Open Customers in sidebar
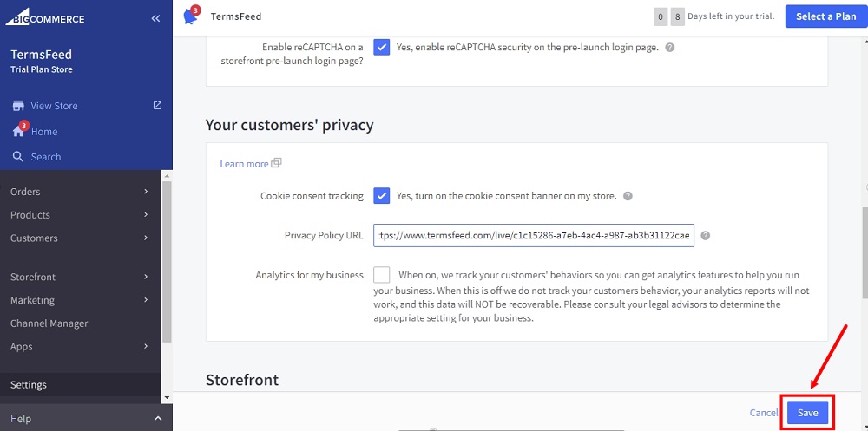Image resolution: width=868 pixels, height=431 pixels. [34, 238]
